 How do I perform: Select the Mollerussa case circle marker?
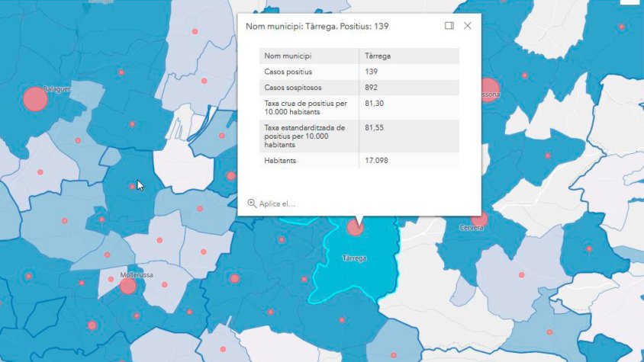point(127,286)
